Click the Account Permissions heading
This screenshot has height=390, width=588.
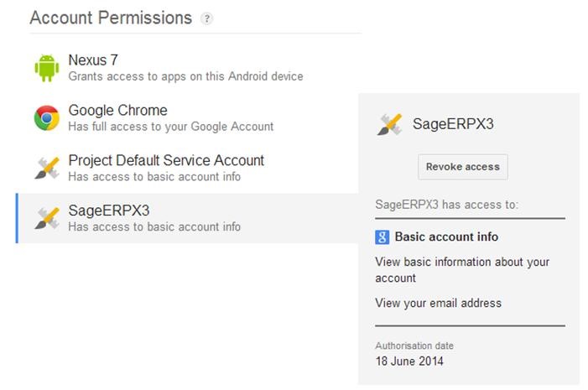pos(111,18)
